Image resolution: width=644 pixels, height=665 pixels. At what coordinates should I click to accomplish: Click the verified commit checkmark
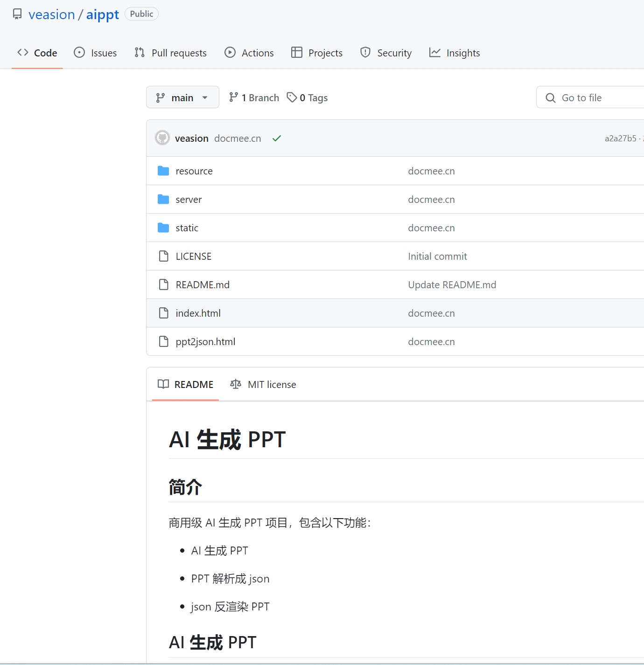[x=276, y=138]
